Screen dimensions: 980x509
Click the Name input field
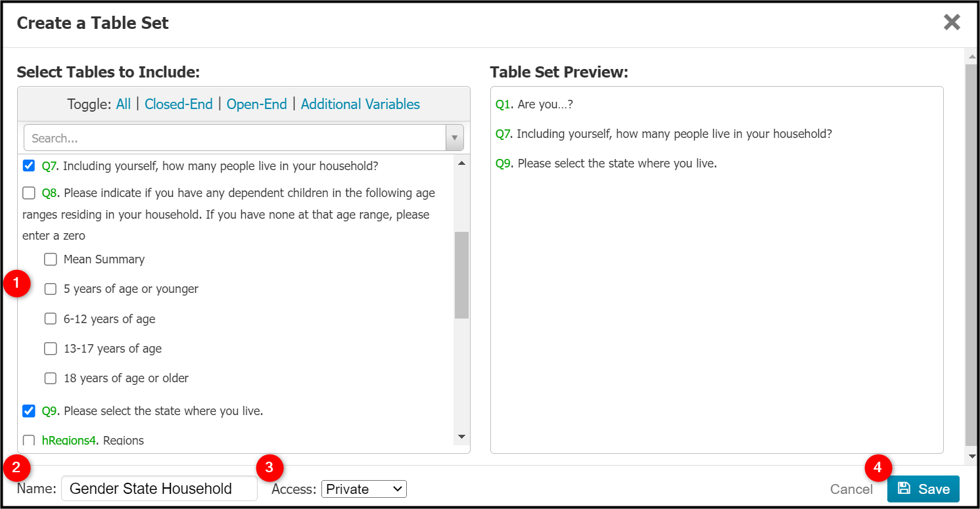[159, 489]
